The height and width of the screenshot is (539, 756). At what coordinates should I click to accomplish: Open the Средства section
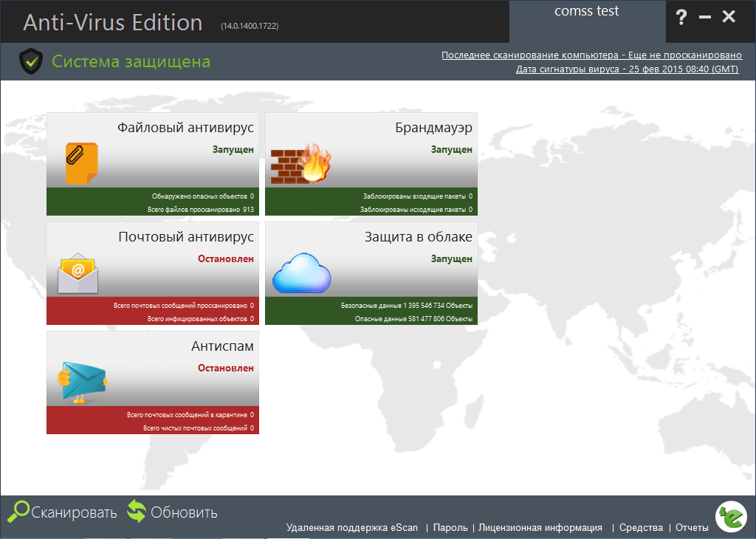(x=641, y=528)
